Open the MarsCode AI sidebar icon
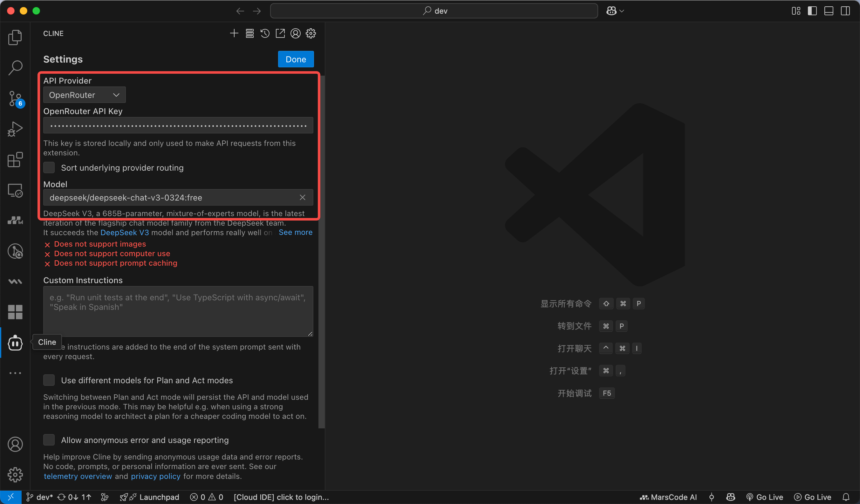Image resolution: width=860 pixels, height=504 pixels. click(x=15, y=221)
